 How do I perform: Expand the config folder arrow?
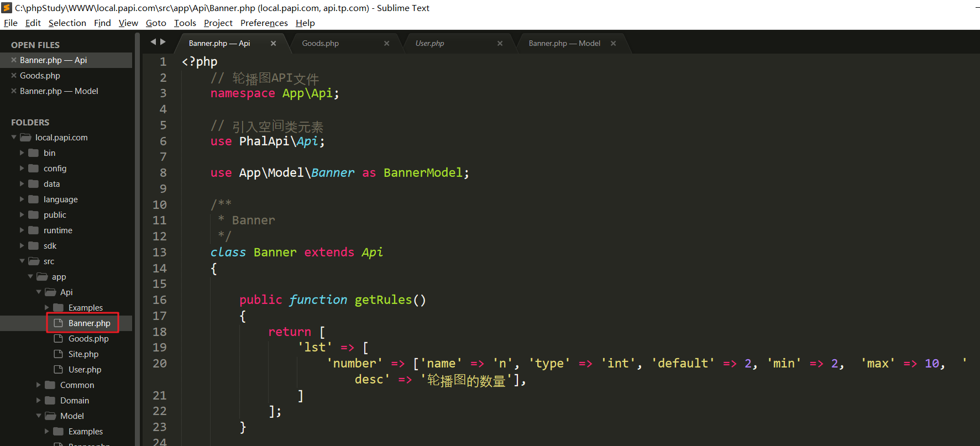point(22,169)
